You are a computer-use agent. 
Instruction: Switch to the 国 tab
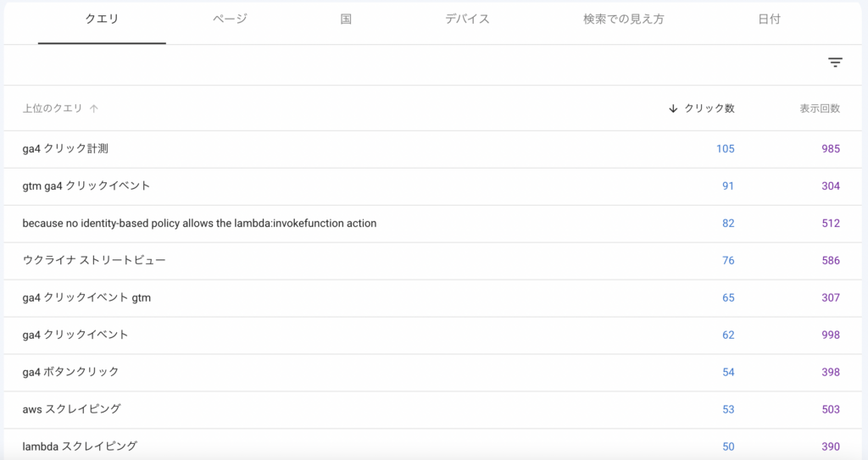(346, 19)
